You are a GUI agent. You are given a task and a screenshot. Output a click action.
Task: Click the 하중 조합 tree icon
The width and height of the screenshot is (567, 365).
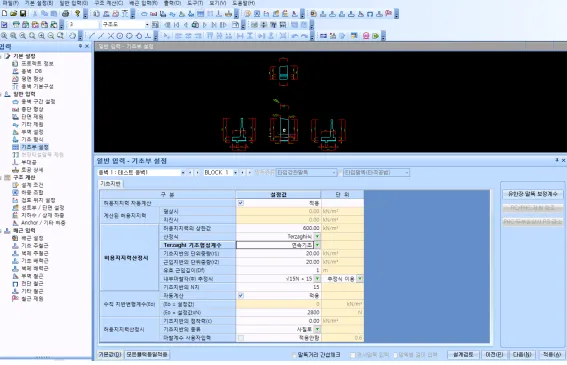[15, 192]
